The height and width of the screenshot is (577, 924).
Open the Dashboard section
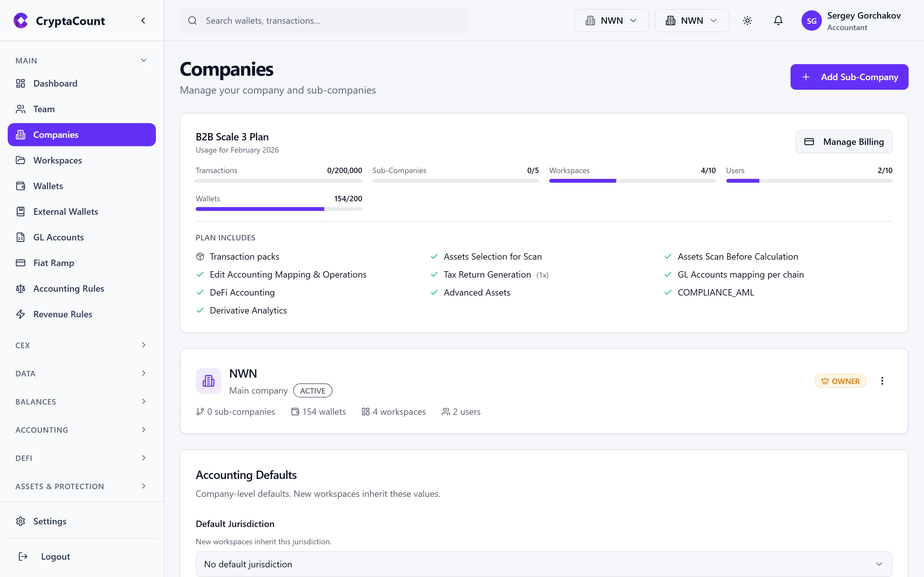[56, 83]
